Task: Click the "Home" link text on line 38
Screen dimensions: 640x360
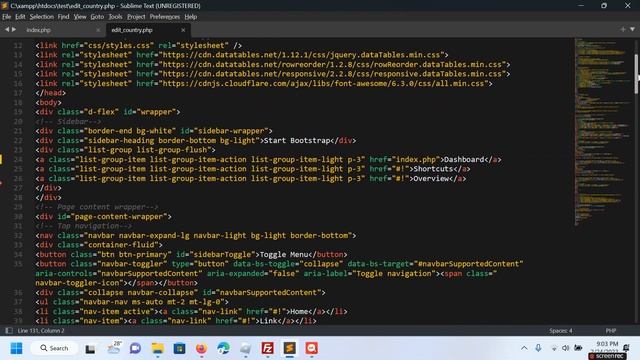Action: pyautogui.click(x=299, y=311)
